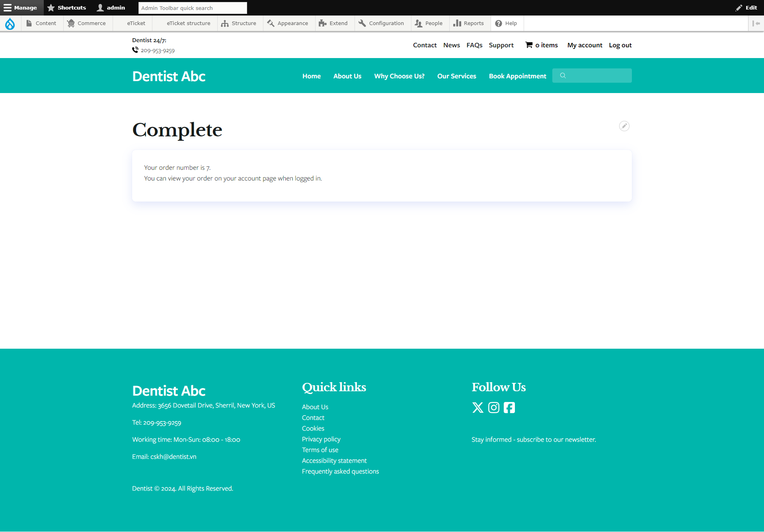Screen dimensions: 764x532
Task: Open the Shortcuts star menu
Action: (x=67, y=8)
